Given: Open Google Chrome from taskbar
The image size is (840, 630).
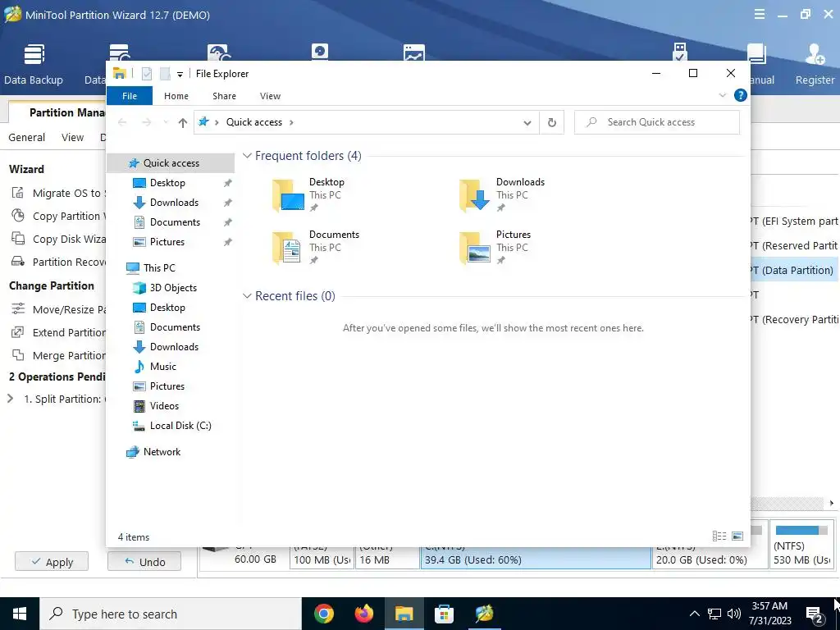Looking at the screenshot, I should point(324,614).
